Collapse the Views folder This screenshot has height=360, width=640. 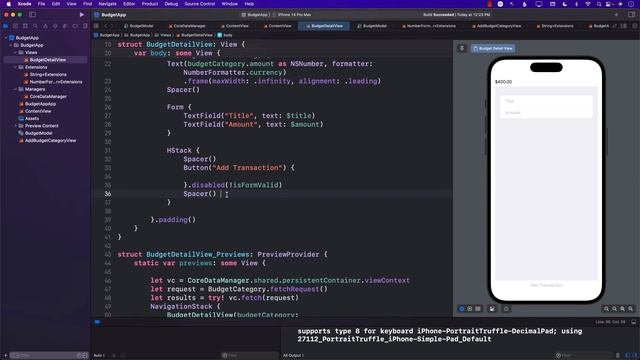pos(16,52)
